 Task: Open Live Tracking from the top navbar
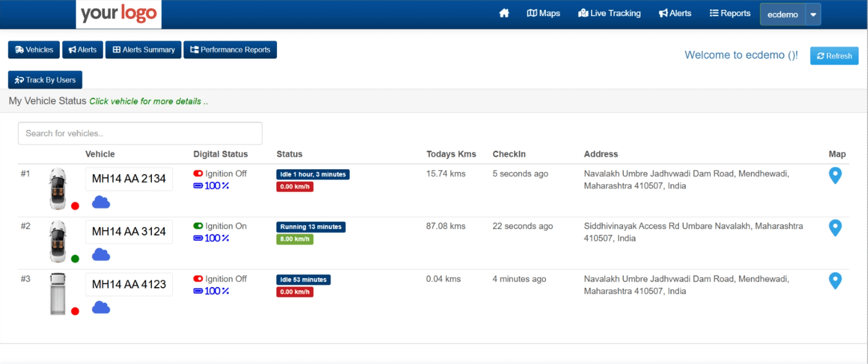(x=609, y=14)
